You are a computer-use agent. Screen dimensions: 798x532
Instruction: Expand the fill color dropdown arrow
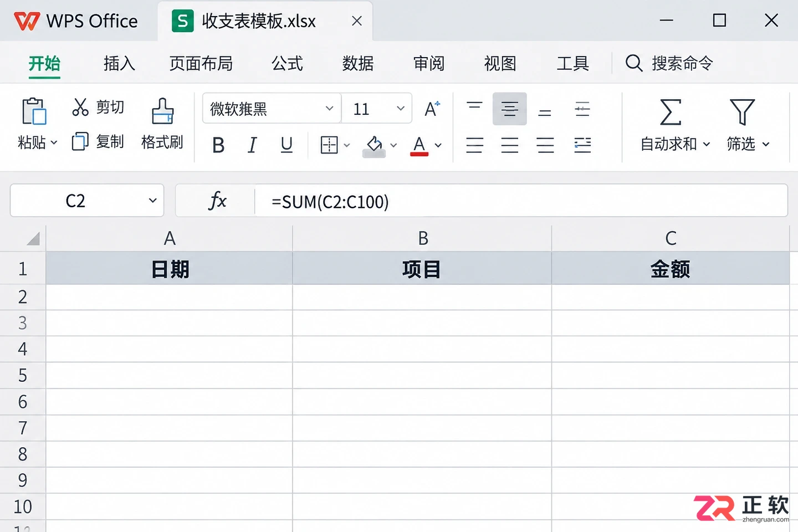tap(393, 145)
